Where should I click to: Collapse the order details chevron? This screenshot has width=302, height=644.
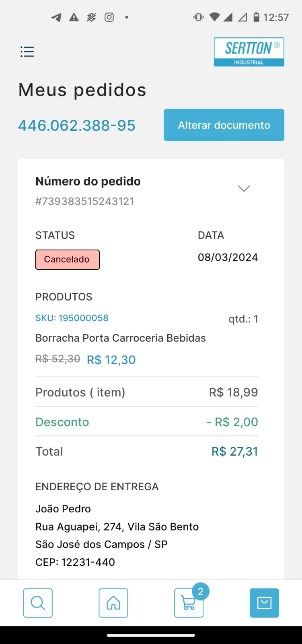coord(244,188)
